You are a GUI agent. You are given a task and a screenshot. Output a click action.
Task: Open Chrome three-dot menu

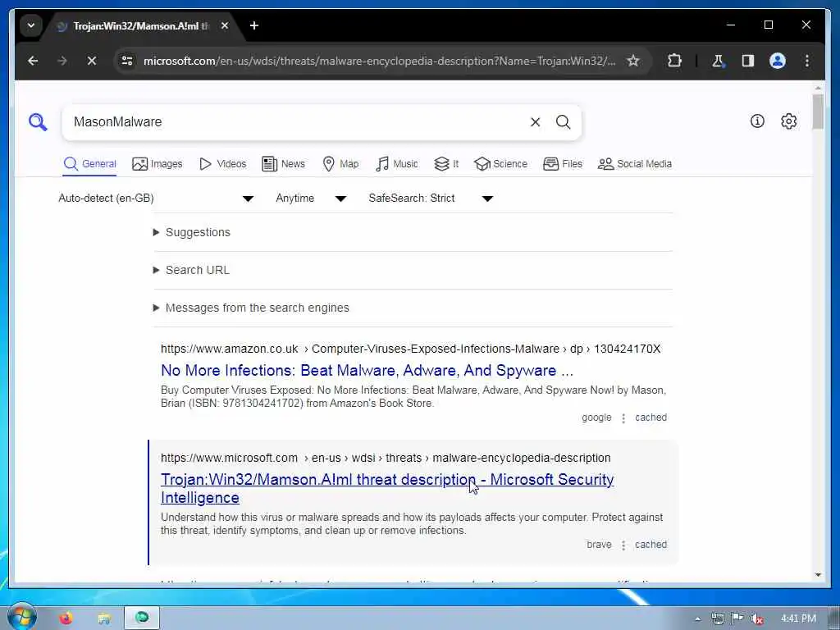(807, 61)
